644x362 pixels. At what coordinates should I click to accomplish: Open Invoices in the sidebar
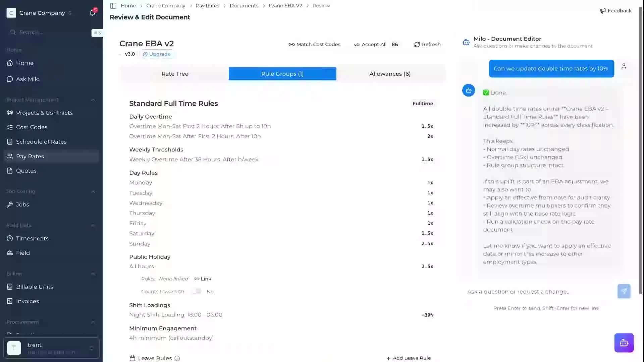click(27, 301)
